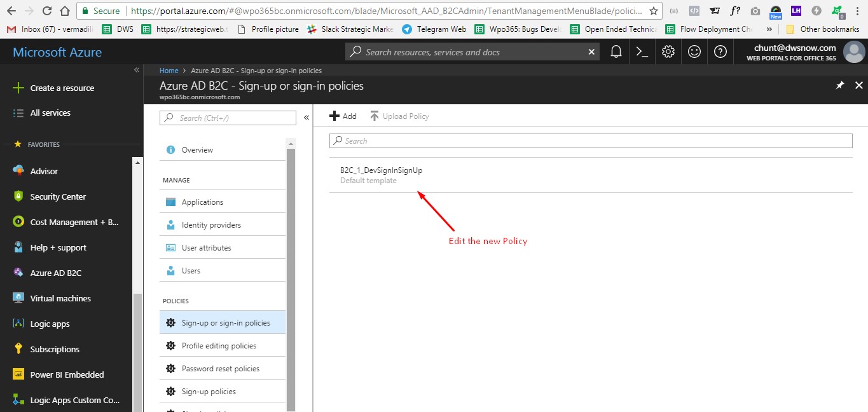Screen dimensions: 868x412
Task: Open the Telegram Web bookmark
Action: tap(434, 29)
